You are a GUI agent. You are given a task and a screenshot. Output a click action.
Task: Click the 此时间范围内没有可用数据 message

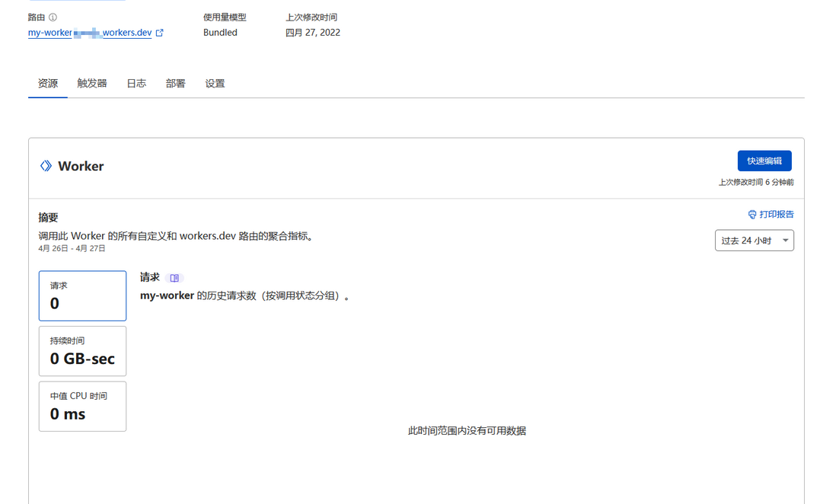click(467, 431)
